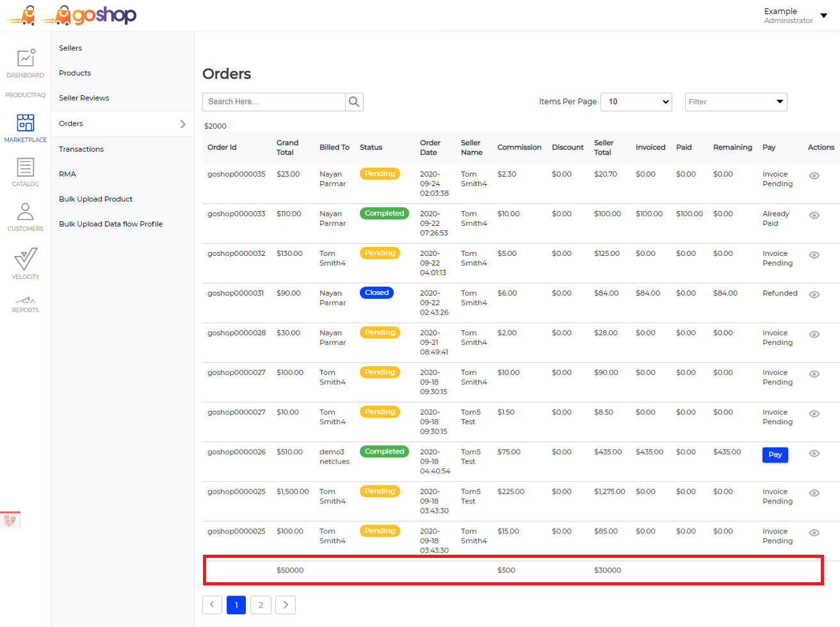Click the $30000 seller total footer
840x627 pixels.
click(608, 570)
